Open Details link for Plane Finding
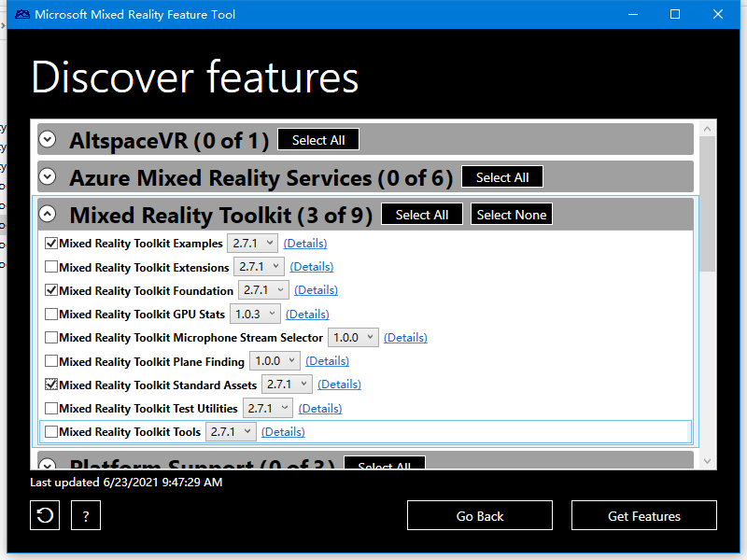The image size is (747, 560). tap(328, 361)
